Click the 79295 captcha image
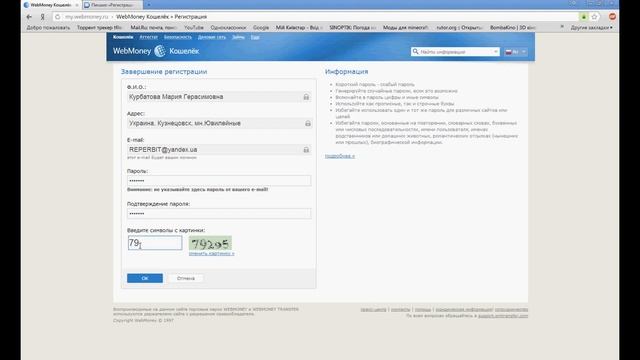Viewport: 640px width, 360px height. [x=210, y=243]
